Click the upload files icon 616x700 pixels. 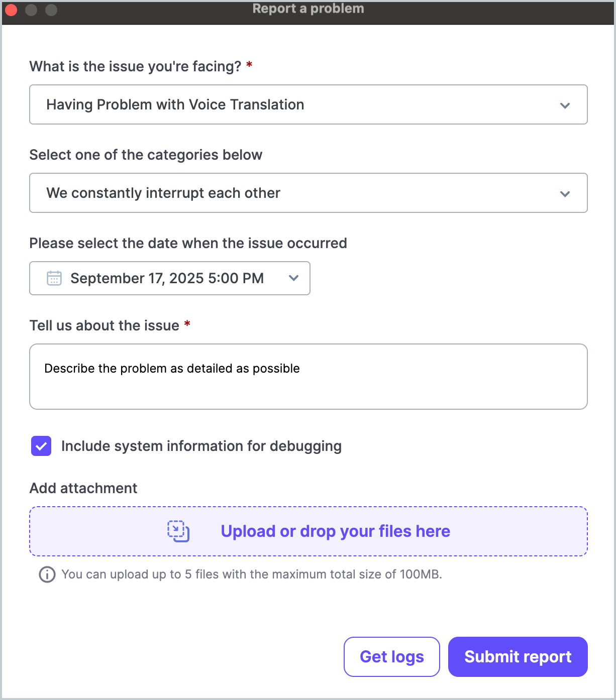coord(178,531)
